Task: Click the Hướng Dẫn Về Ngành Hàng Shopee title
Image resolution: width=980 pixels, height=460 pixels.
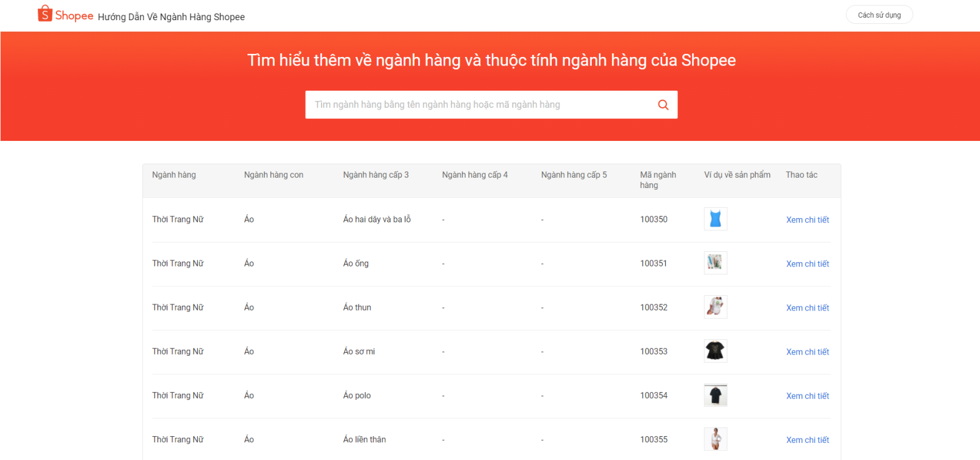Action: 171,17
